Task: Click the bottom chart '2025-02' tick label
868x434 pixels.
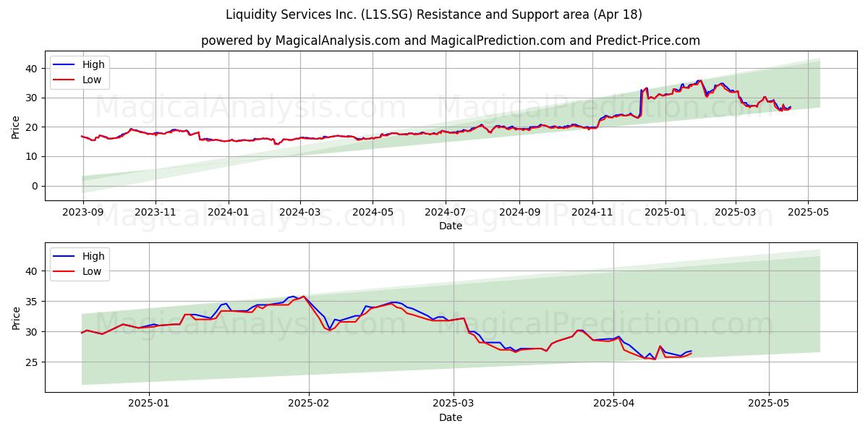Action: point(309,404)
